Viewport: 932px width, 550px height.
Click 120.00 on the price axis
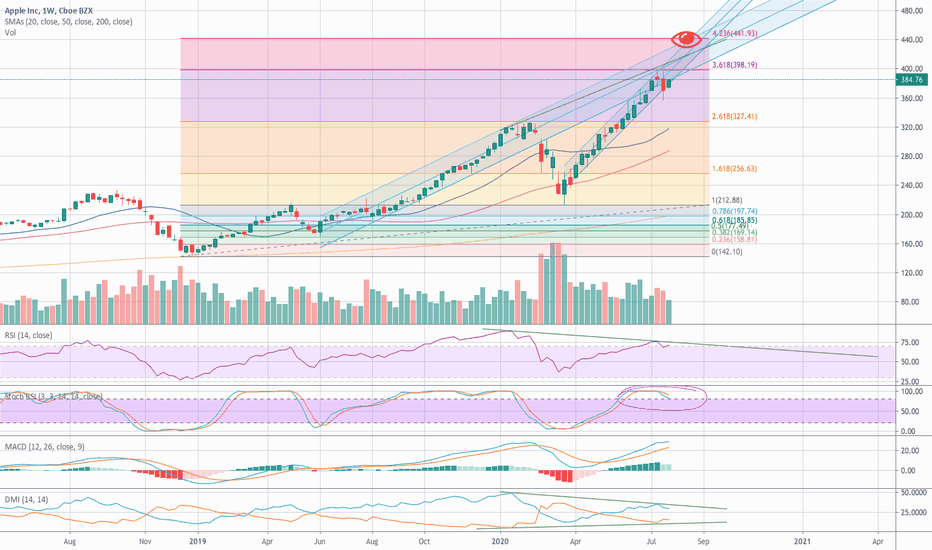pyautogui.click(x=912, y=273)
